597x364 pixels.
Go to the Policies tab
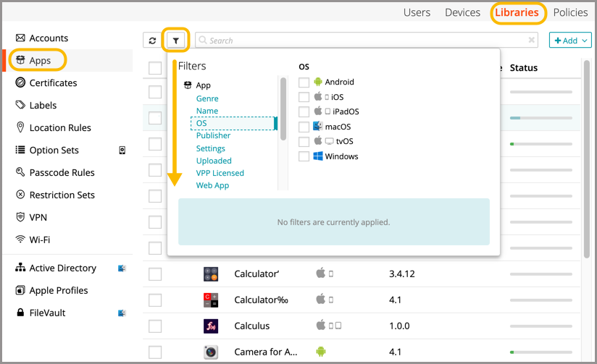570,12
